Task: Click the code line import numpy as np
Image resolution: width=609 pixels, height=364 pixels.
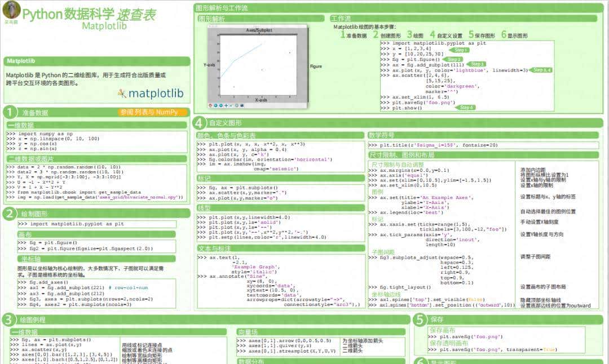Action: [39, 134]
